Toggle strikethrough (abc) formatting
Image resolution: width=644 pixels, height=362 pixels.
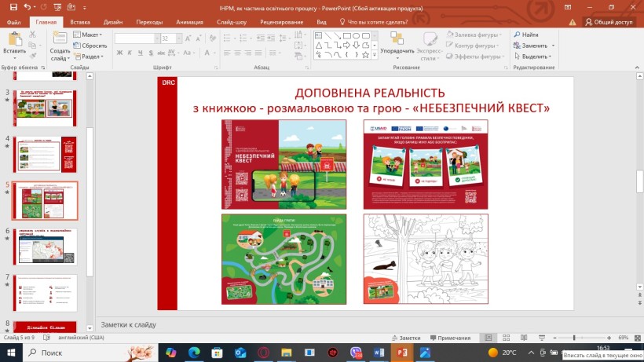pyautogui.click(x=161, y=53)
